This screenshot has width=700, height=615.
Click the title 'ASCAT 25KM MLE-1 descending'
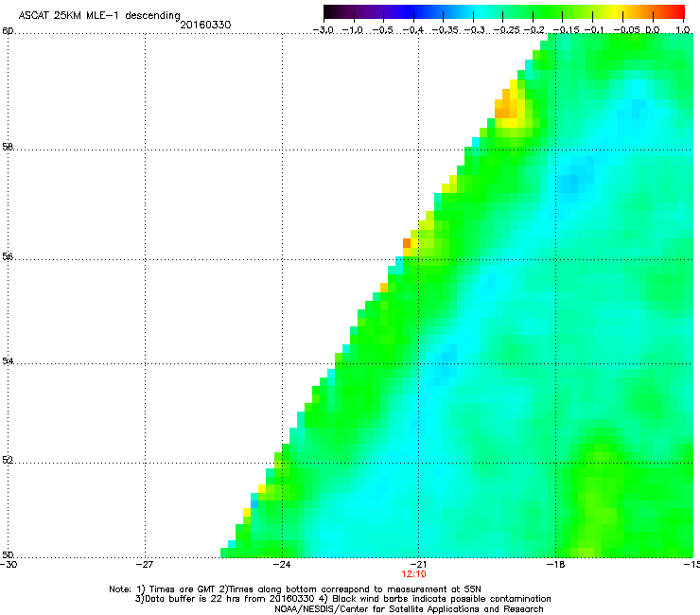click(x=99, y=16)
